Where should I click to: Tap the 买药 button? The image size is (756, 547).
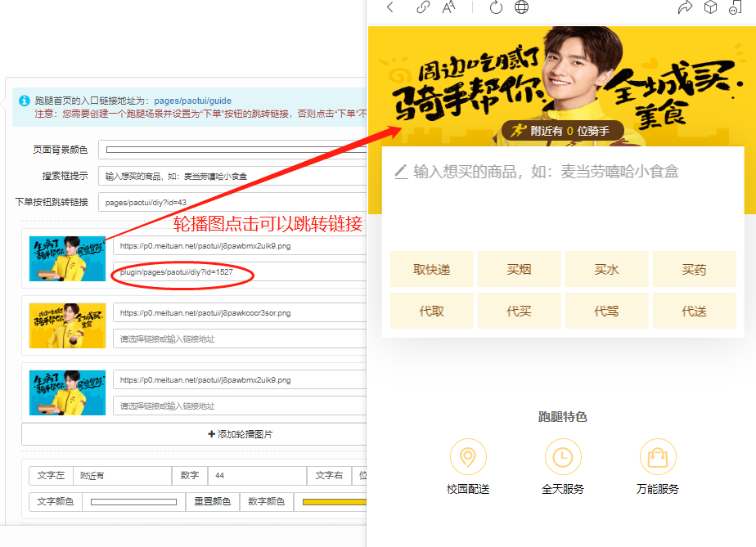click(x=695, y=269)
